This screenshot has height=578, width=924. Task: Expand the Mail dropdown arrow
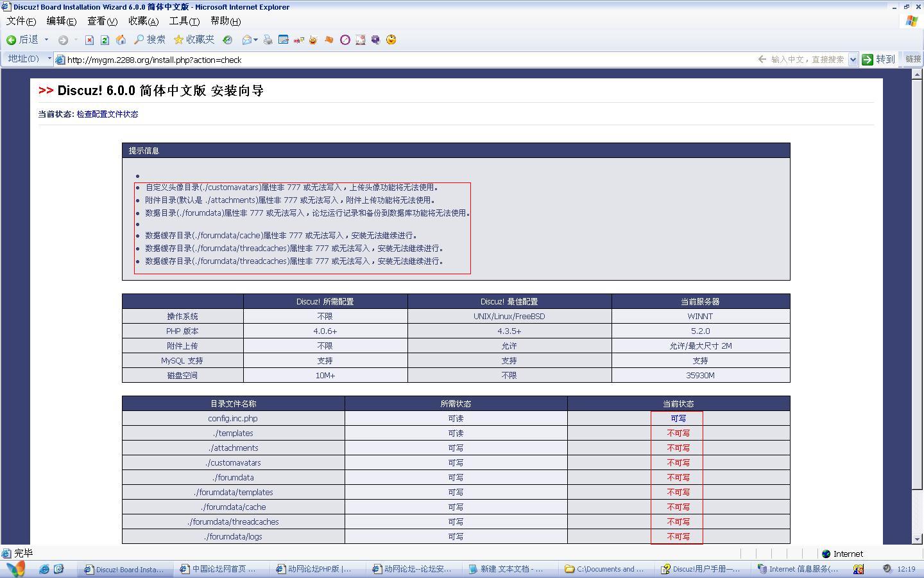(x=255, y=40)
